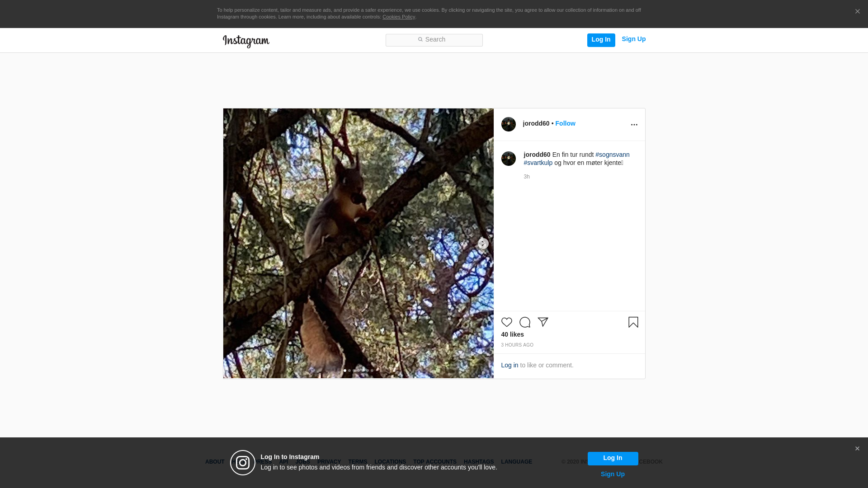Click the jorodd60 avatar beside the caption
Image resolution: width=868 pixels, height=488 pixels.
pyautogui.click(x=508, y=159)
